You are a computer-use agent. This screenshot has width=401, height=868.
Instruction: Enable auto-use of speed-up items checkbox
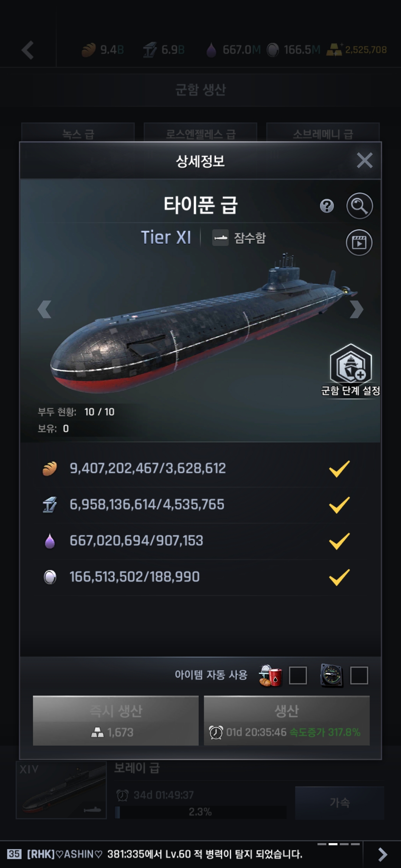(359, 675)
